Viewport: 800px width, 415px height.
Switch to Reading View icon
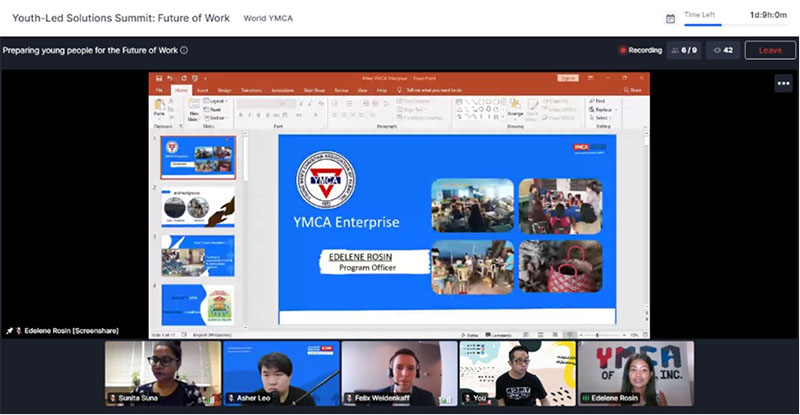tap(555, 335)
